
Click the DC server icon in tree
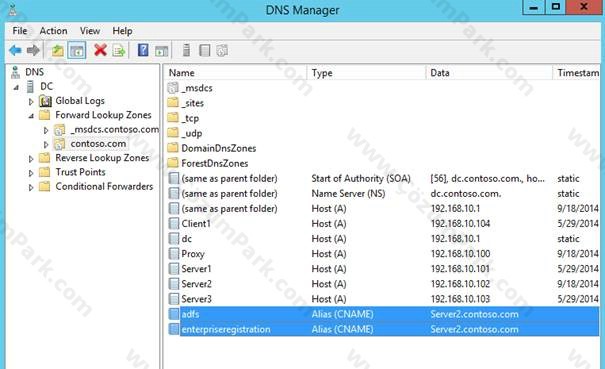30,86
